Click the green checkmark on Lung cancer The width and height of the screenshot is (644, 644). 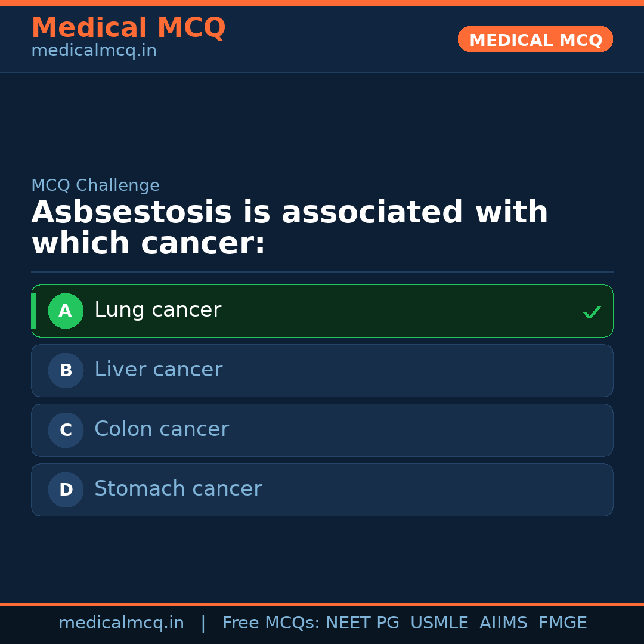click(592, 312)
